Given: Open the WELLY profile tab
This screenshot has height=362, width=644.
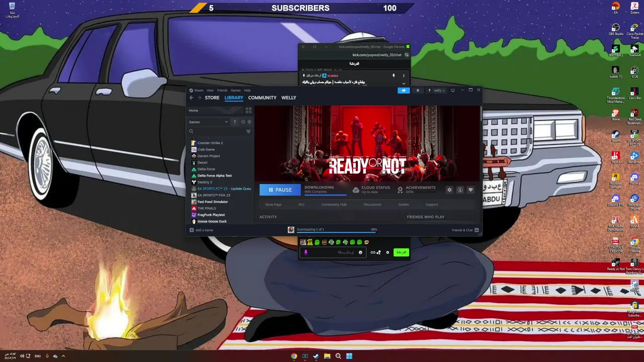Looking at the screenshot, I should (288, 98).
